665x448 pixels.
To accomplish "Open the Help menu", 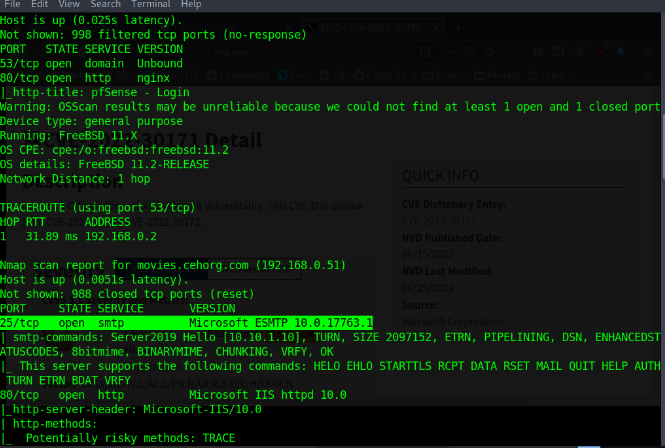I will click(x=191, y=5).
